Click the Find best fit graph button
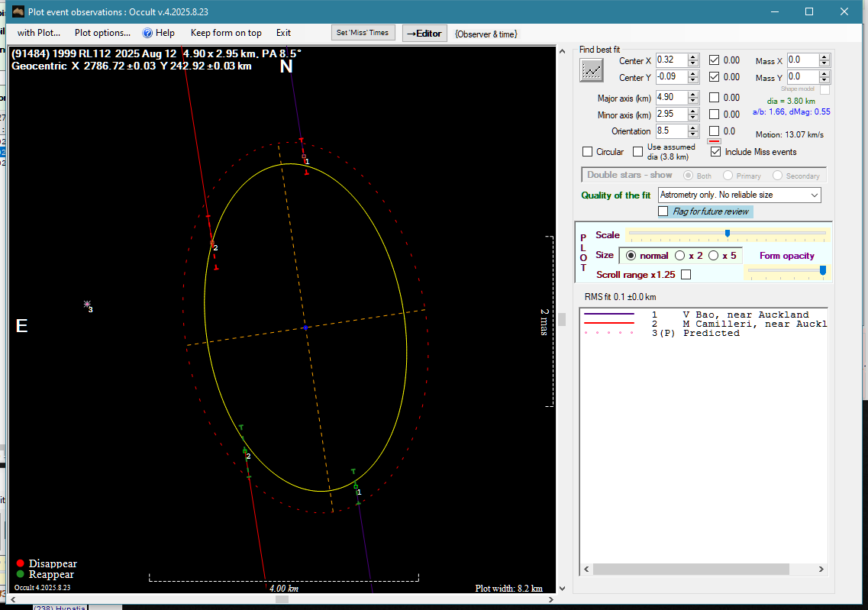 (x=592, y=70)
